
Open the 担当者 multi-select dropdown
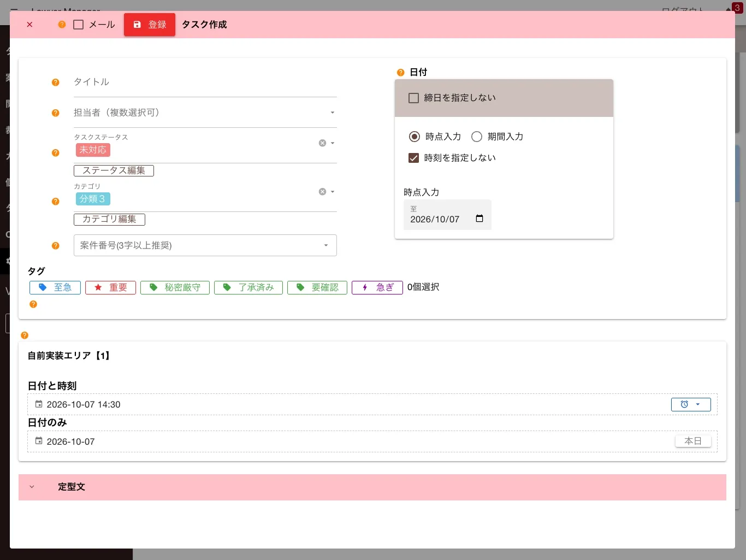[x=205, y=113]
